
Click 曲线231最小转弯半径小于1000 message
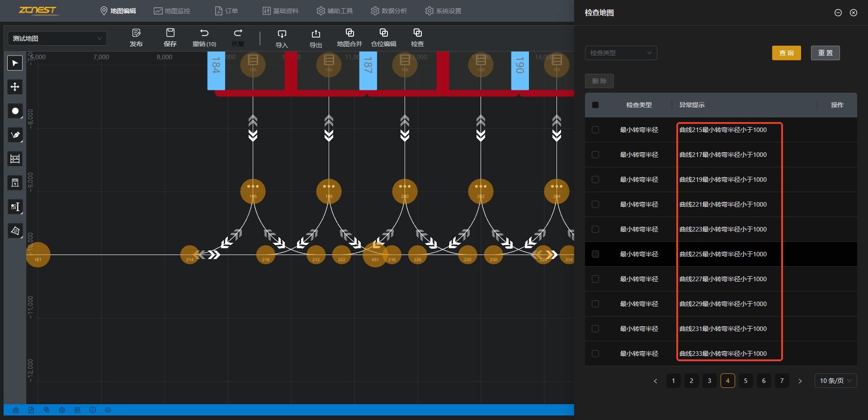[x=723, y=329]
